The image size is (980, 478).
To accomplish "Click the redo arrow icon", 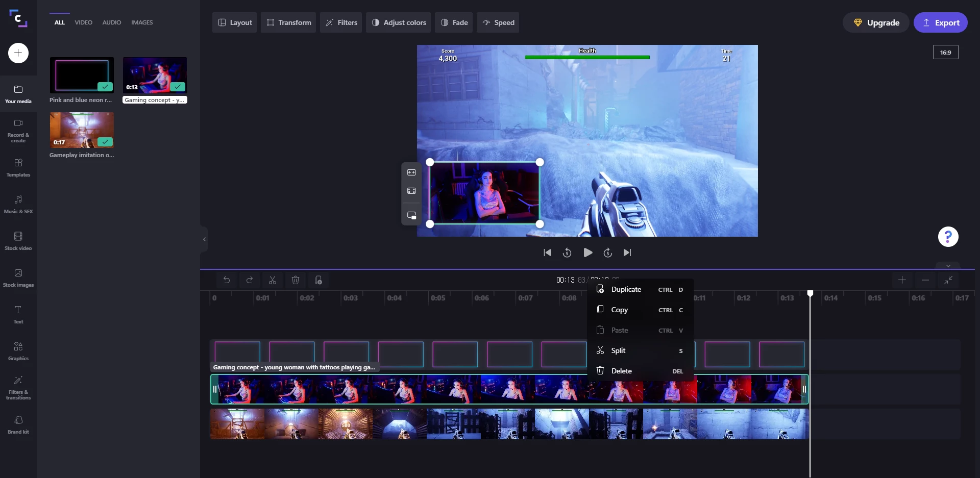I will pyautogui.click(x=249, y=280).
